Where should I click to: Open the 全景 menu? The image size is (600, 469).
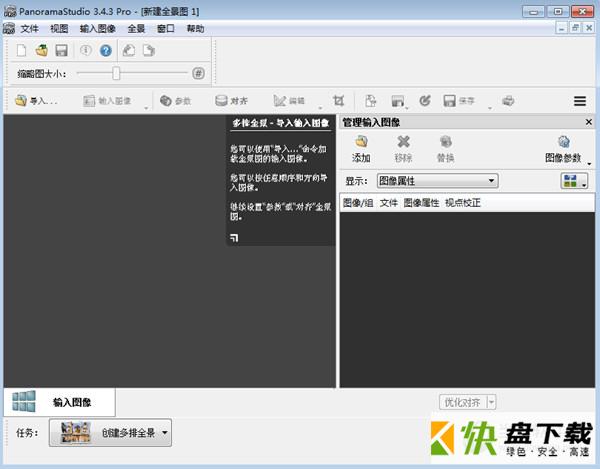click(x=136, y=29)
